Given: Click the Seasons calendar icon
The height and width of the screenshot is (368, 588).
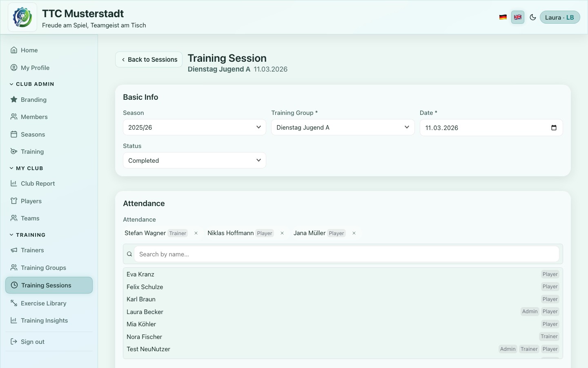Looking at the screenshot, I should (x=14, y=134).
